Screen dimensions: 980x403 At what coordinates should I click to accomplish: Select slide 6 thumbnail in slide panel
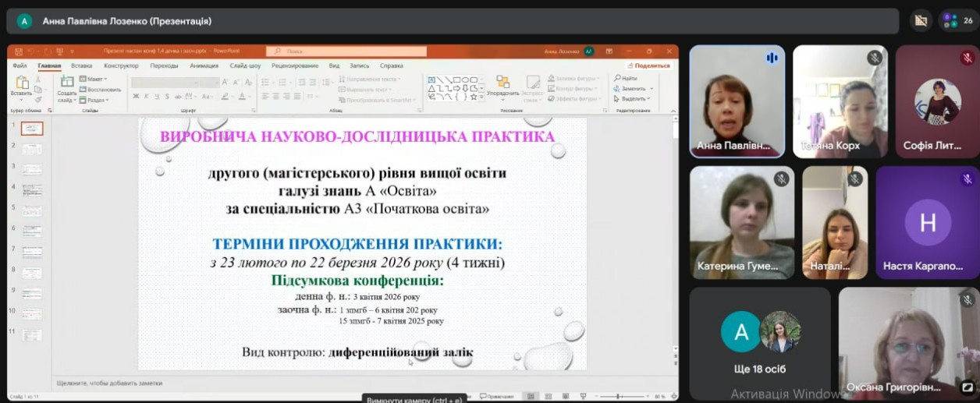32,232
